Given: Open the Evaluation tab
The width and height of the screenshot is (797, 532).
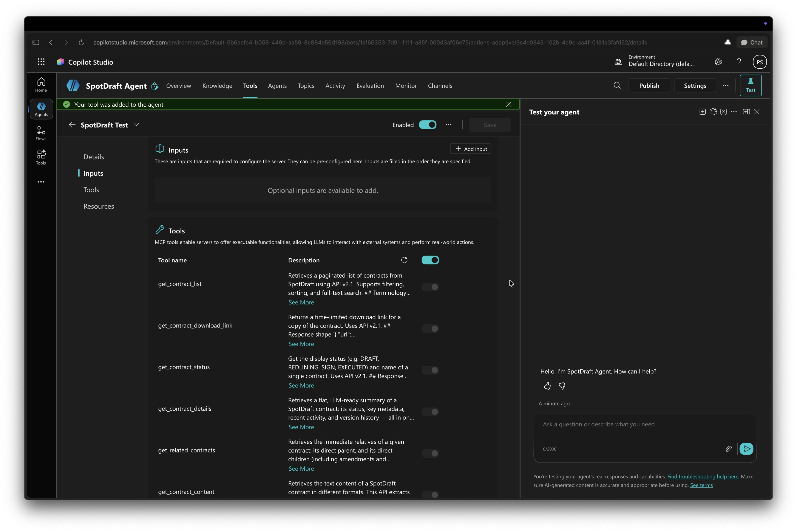Looking at the screenshot, I should click(x=370, y=86).
